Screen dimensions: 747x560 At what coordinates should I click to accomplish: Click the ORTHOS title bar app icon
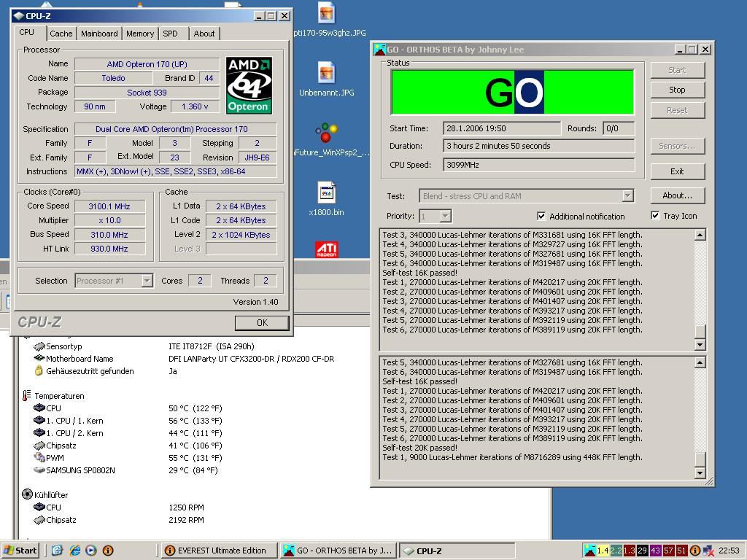tap(379, 50)
